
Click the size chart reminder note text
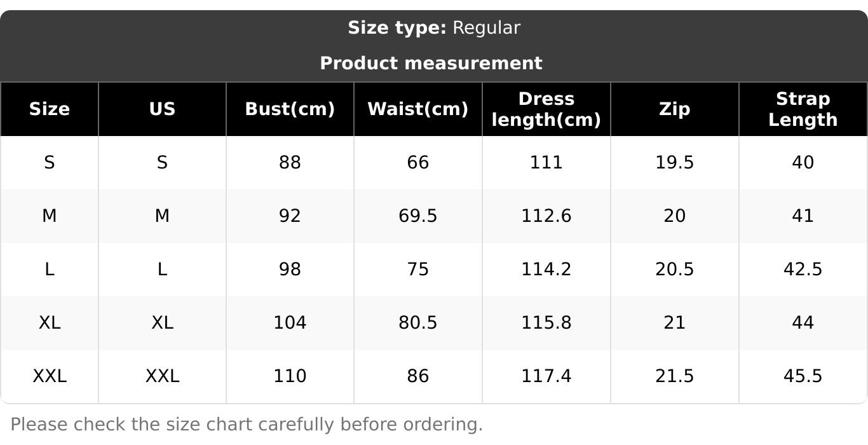click(x=247, y=425)
